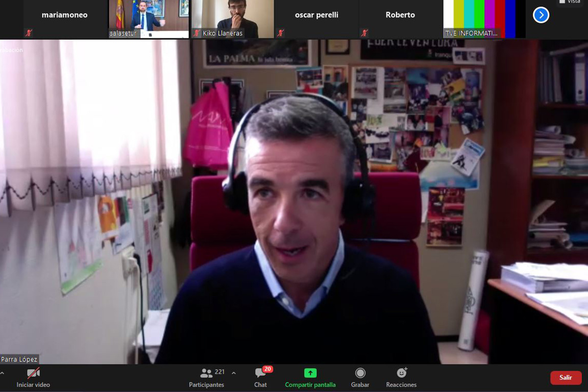Viewport: 588px width, 392px height.
Task: Expand the audio options caret at far left
Action: (2, 373)
